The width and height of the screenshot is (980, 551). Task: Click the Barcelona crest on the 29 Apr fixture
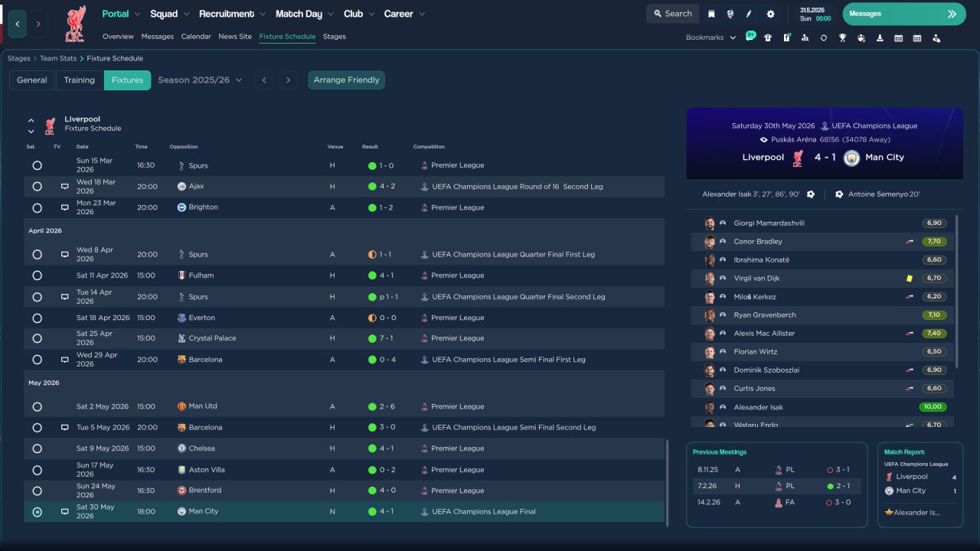pyautogui.click(x=181, y=360)
